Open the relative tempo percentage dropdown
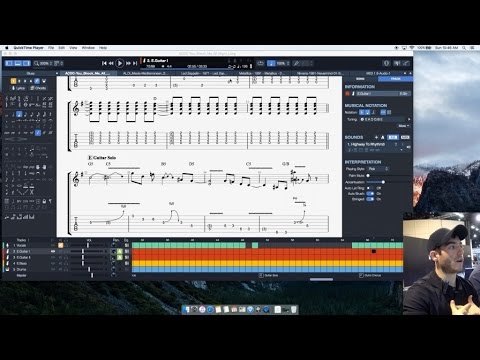This screenshot has height=360, width=480. 283,63
